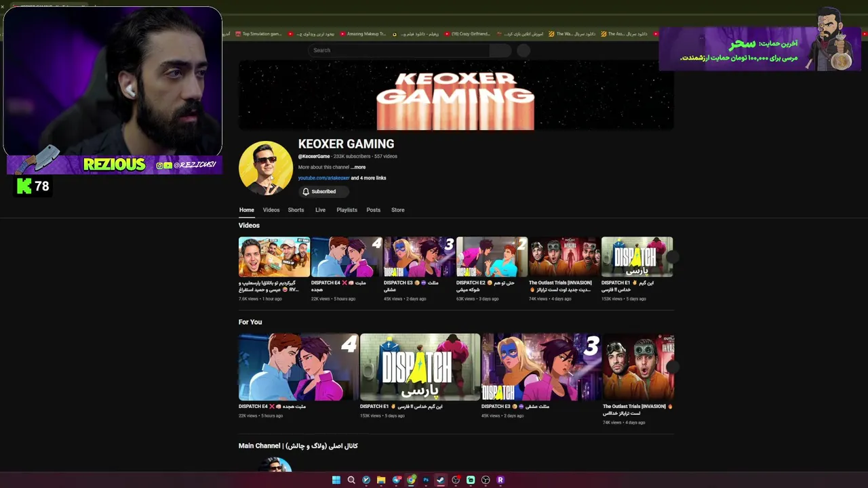Click the voice search microphone button
The height and width of the screenshot is (488, 868).
click(x=524, y=50)
